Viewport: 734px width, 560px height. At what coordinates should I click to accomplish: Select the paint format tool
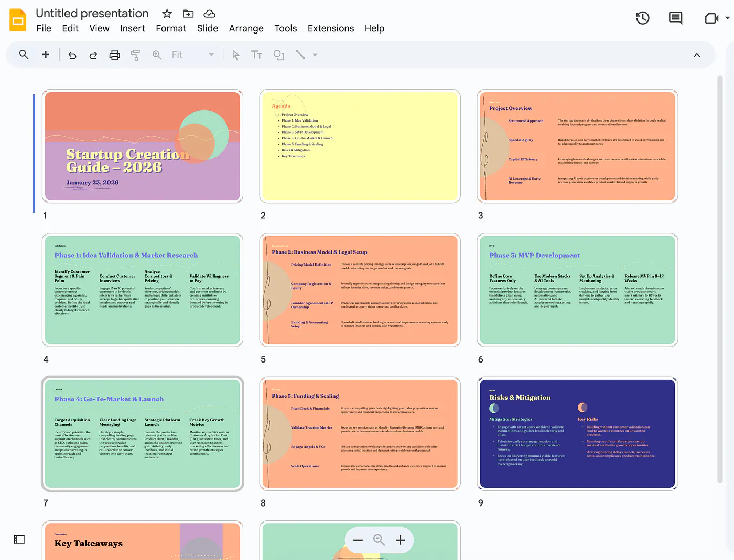click(135, 55)
